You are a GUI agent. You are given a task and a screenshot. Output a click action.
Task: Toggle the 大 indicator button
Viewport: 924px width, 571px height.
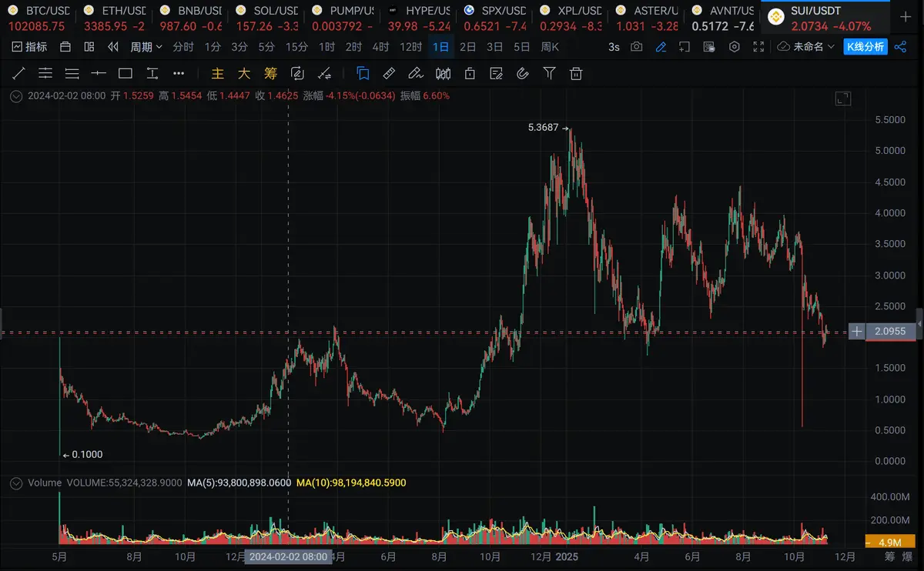click(x=244, y=74)
